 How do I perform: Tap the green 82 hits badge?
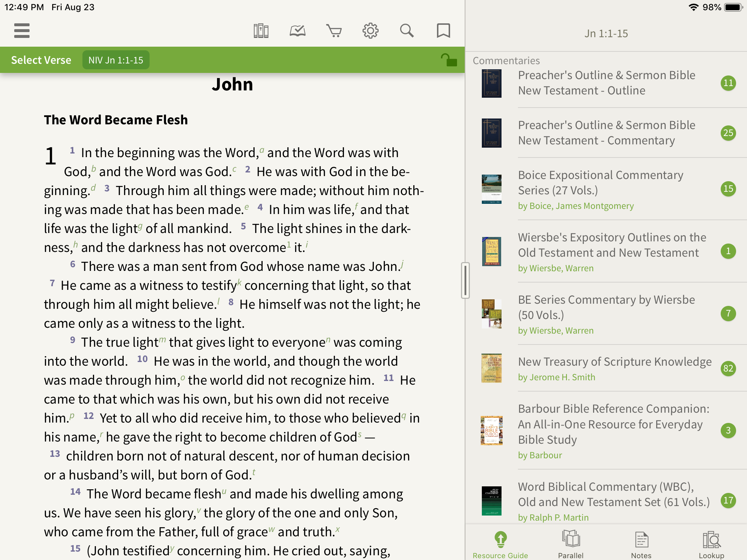tap(728, 368)
